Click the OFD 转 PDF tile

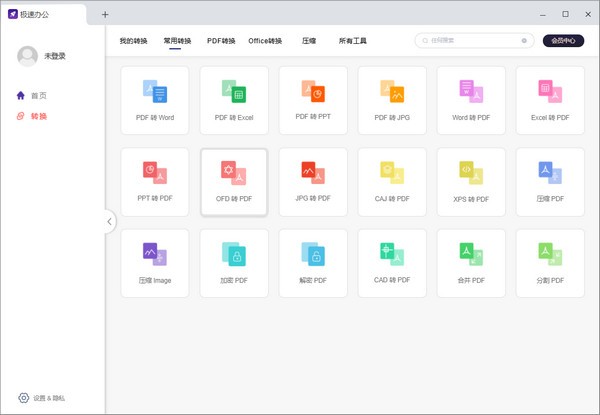(x=234, y=176)
